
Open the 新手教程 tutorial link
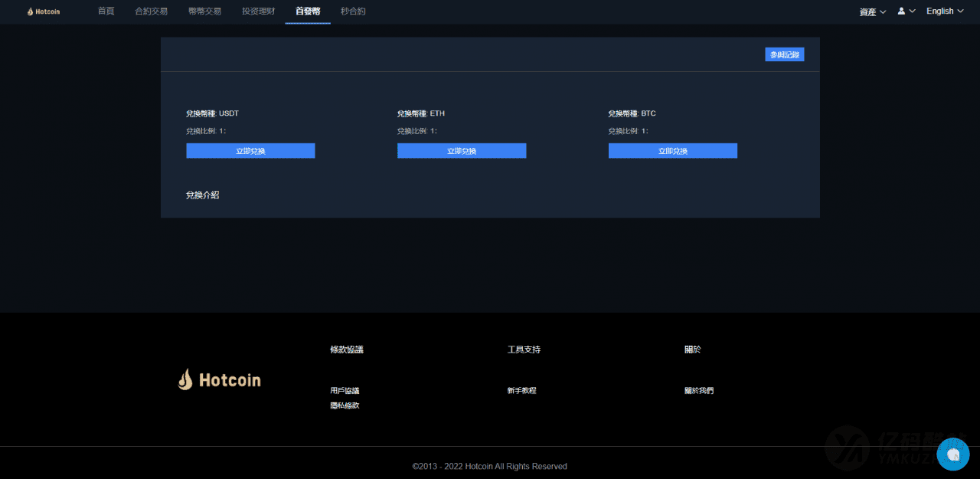(522, 390)
